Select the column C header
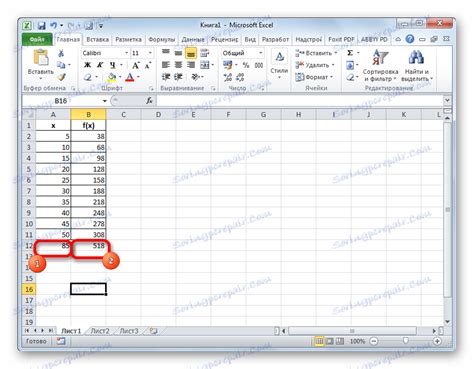The image size is (474, 369). (x=123, y=114)
